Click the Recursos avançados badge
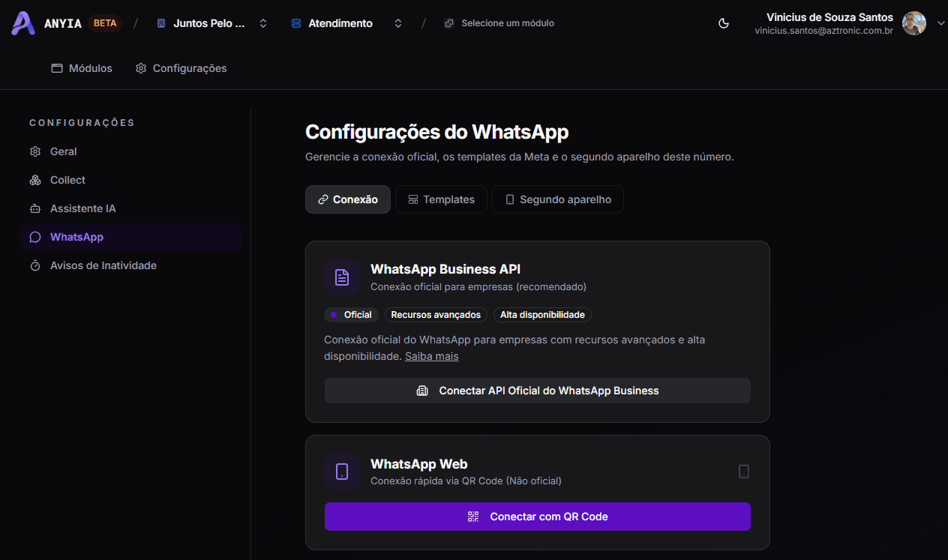The width and height of the screenshot is (948, 560). [x=436, y=315]
